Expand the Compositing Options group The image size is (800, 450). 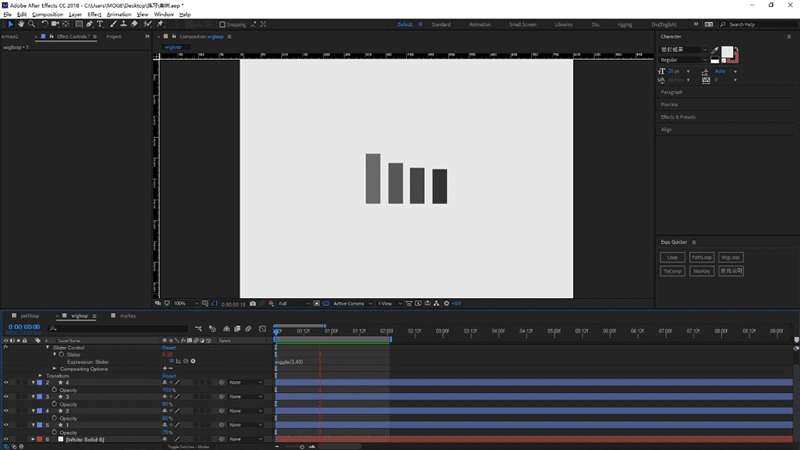[55, 368]
